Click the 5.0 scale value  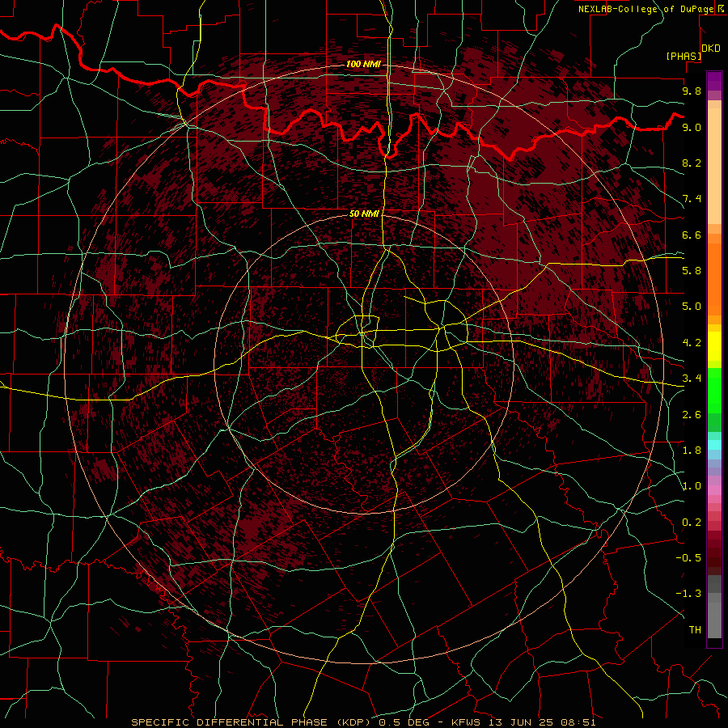(x=692, y=307)
